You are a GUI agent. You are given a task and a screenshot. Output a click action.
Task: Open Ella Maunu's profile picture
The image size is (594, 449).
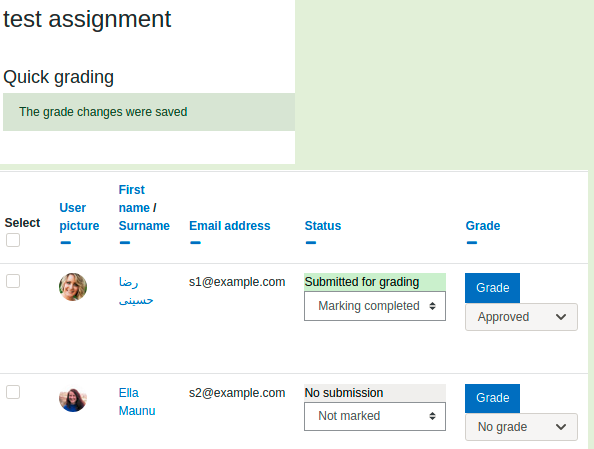(73, 399)
